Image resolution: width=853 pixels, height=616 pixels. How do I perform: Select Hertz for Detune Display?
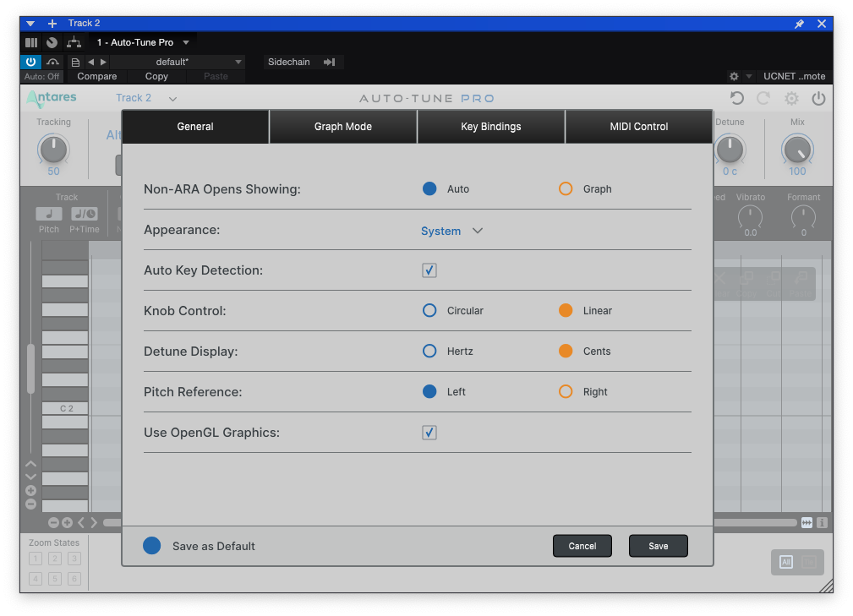tap(429, 352)
